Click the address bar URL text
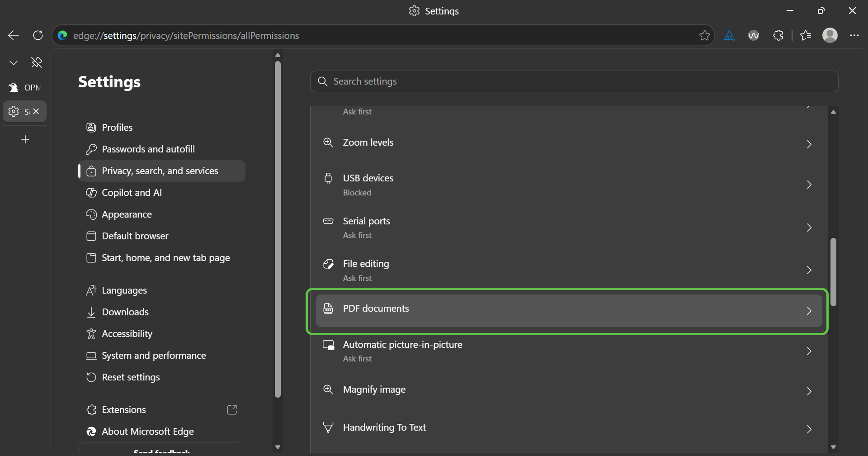Image resolution: width=868 pixels, height=456 pixels. click(x=186, y=35)
